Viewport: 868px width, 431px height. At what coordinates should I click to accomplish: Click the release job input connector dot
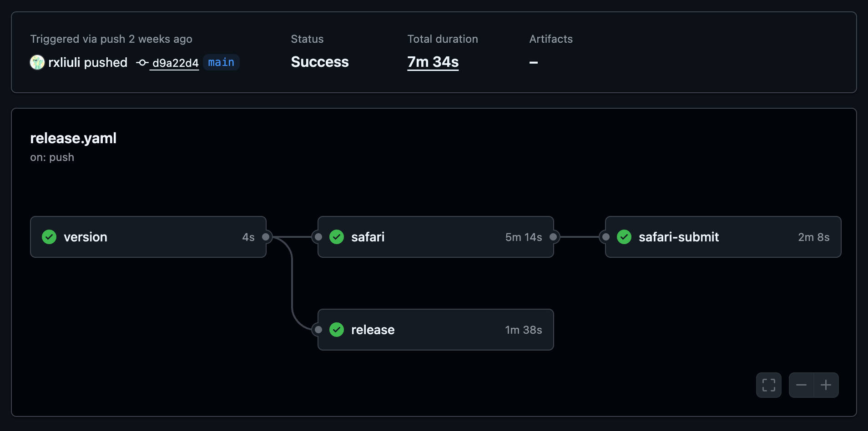click(x=318, y=330)
